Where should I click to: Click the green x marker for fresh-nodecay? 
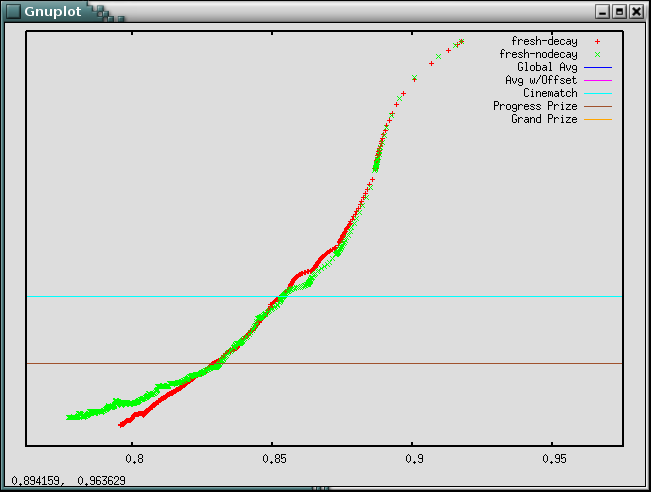pyautogui.click(x=597, y=54)
